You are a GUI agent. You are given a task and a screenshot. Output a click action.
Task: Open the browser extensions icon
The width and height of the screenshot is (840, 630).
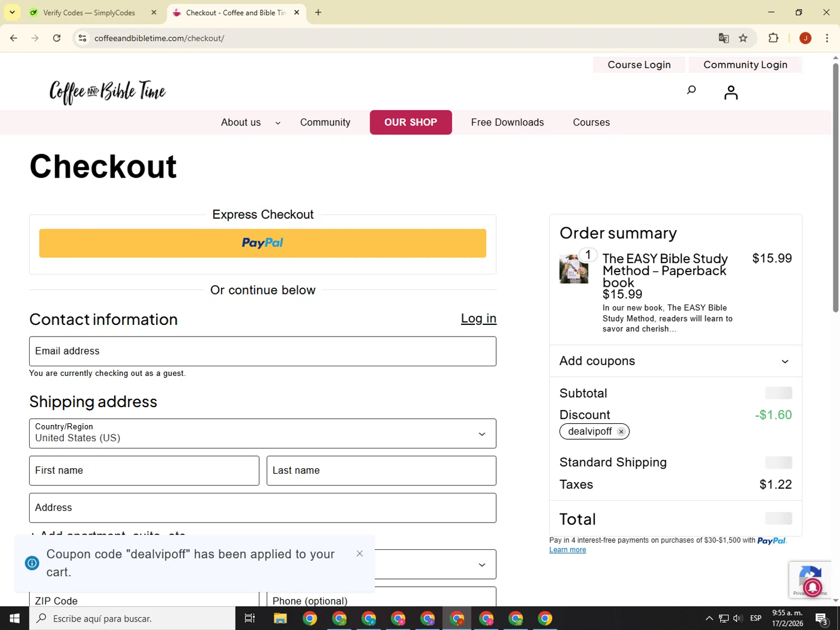[773, 38]
